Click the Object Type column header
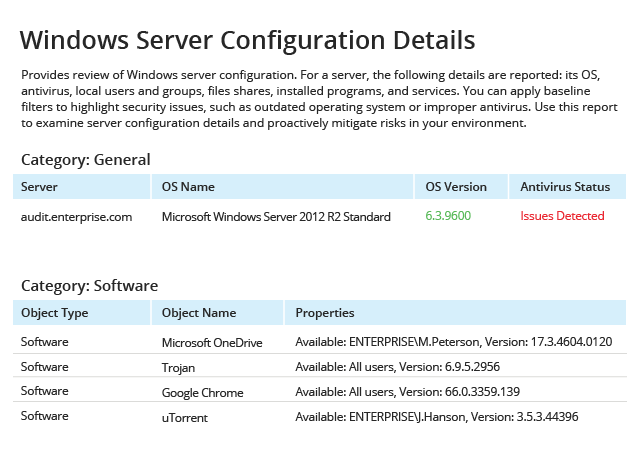 pyautogui.click(x=54, y=313)
